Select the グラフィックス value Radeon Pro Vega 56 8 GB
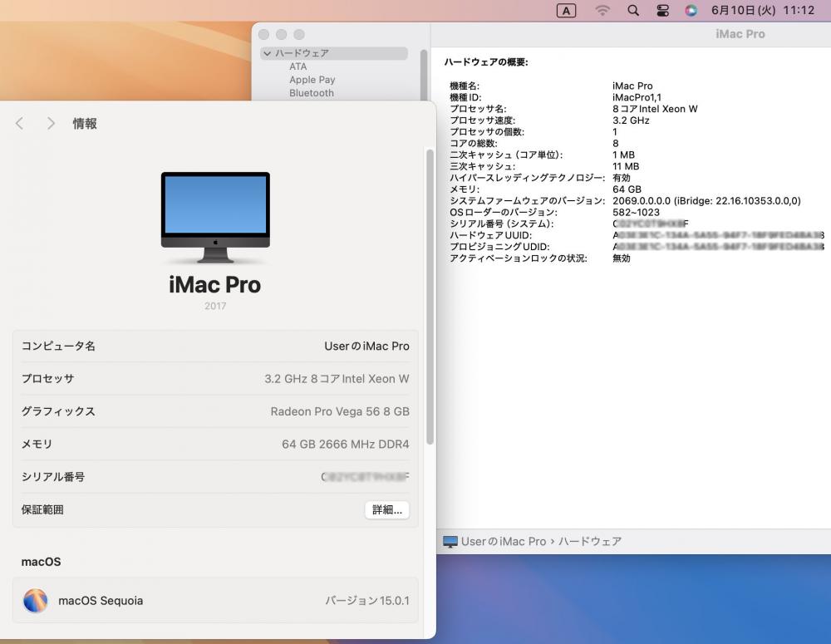831x644 pixels. [x=340, y=412]
